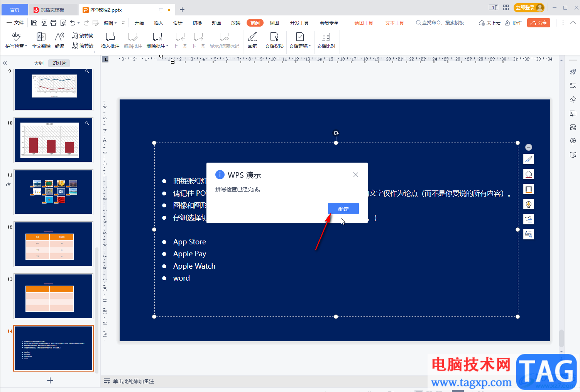Screen dimensions: 580x392
Task: Switch to the 切换 ribbon tab
Action: click(x=197, y=23)
